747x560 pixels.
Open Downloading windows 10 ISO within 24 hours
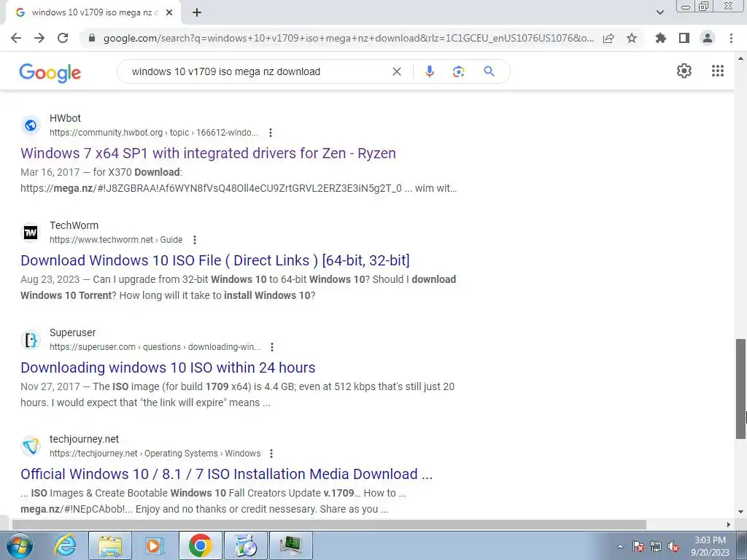point(168,367)
